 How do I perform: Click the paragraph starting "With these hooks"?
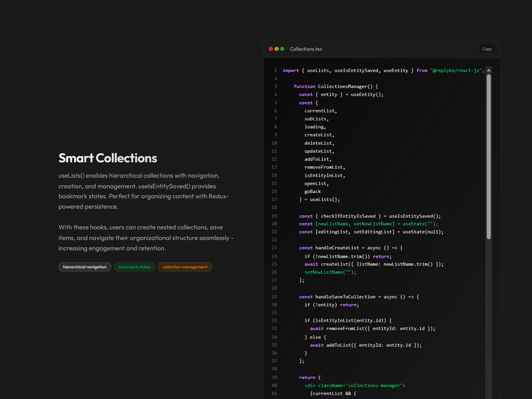(x=146, y=238)
